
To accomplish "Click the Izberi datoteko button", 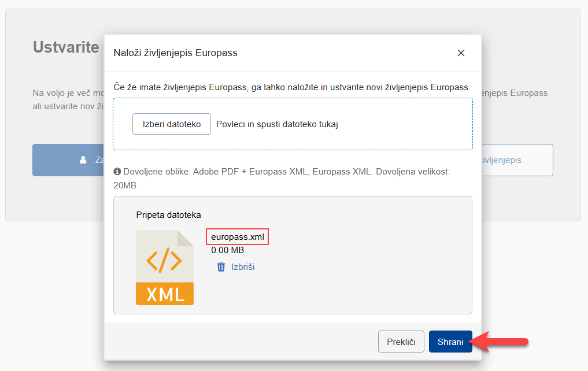I will tap(171, 124).
